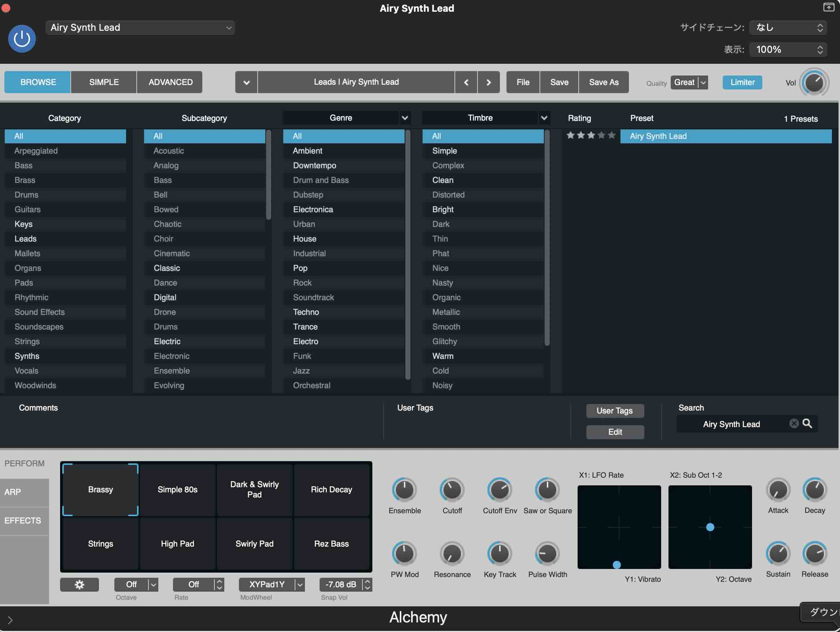
Task: Clear the search field text
Action: pos(794,423)
